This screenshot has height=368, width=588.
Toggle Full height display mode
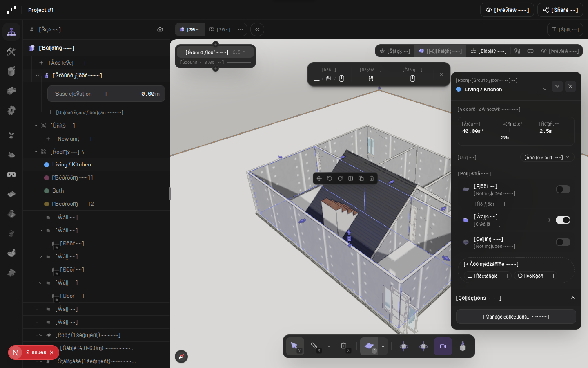point(440,51)
